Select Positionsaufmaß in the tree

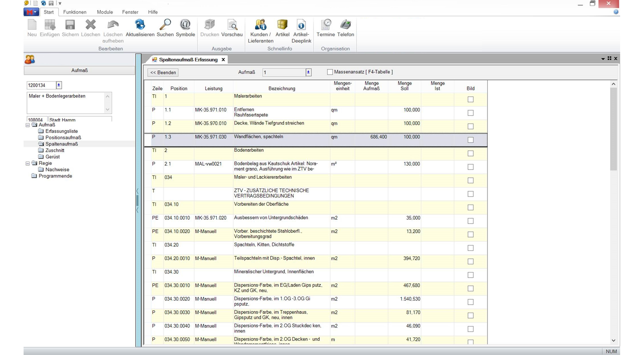63,138
